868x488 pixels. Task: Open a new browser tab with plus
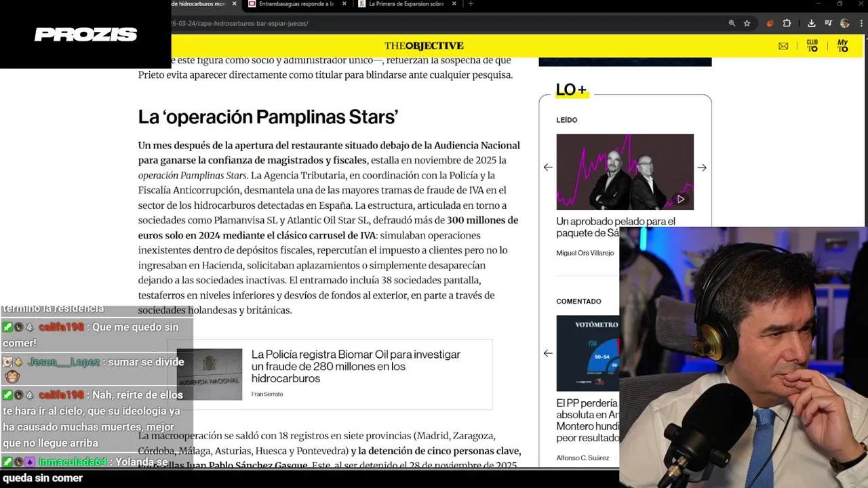pos(471,4)
